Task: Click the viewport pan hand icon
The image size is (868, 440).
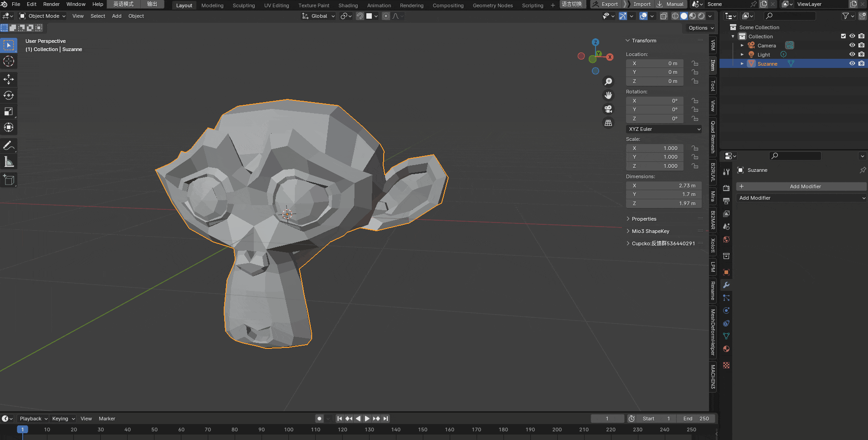Action: (608, 95)
